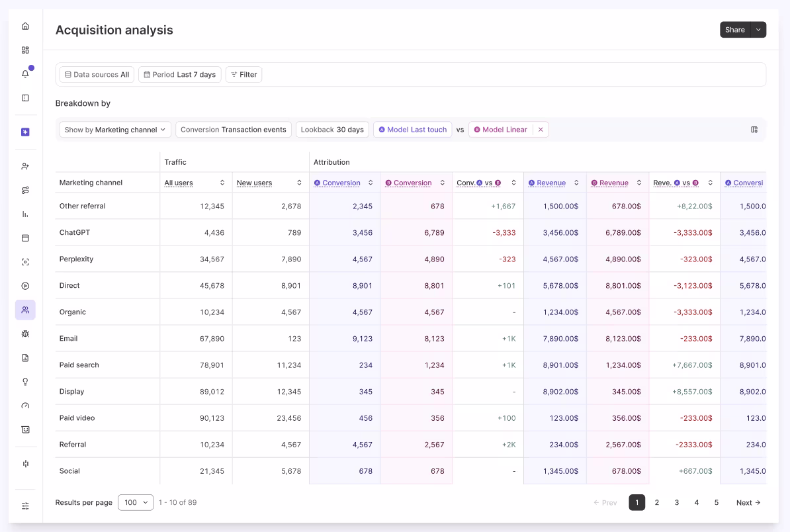Viewport: 790px width, 532px height.
Task: Sort by the Reve. A vs B column arrows
Action: click(711, 183)
